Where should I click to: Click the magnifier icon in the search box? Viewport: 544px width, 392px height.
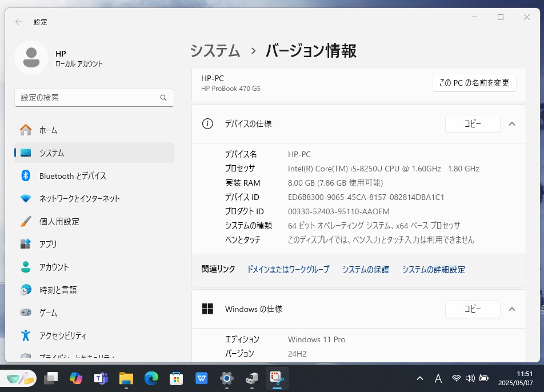tap(163, 98)
